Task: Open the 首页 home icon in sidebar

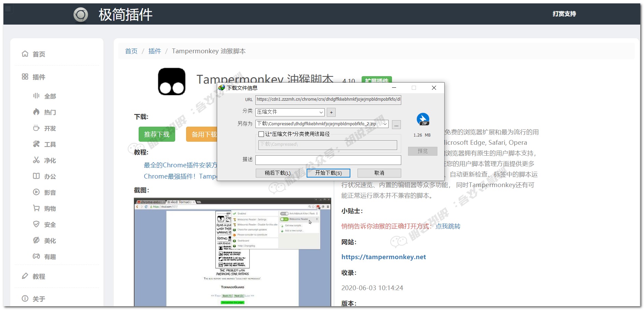Action: point(25,54)
